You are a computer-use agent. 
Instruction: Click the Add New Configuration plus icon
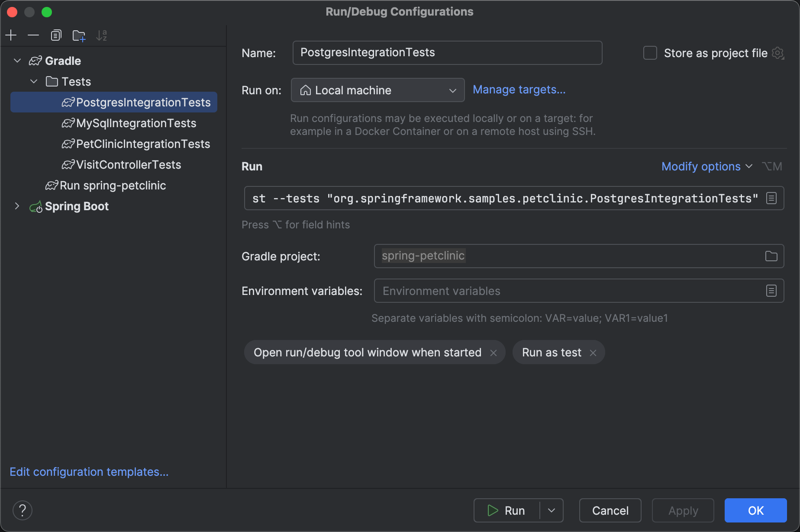pyautogui.click(x=11, y=35)
